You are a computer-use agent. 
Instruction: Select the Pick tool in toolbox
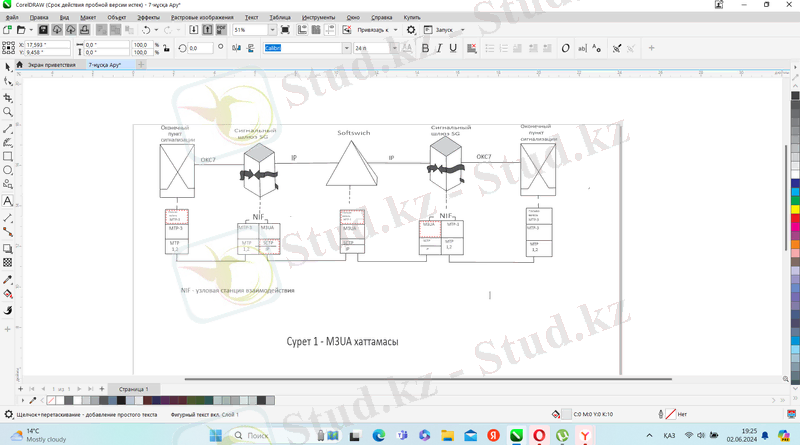coord(8,67)
